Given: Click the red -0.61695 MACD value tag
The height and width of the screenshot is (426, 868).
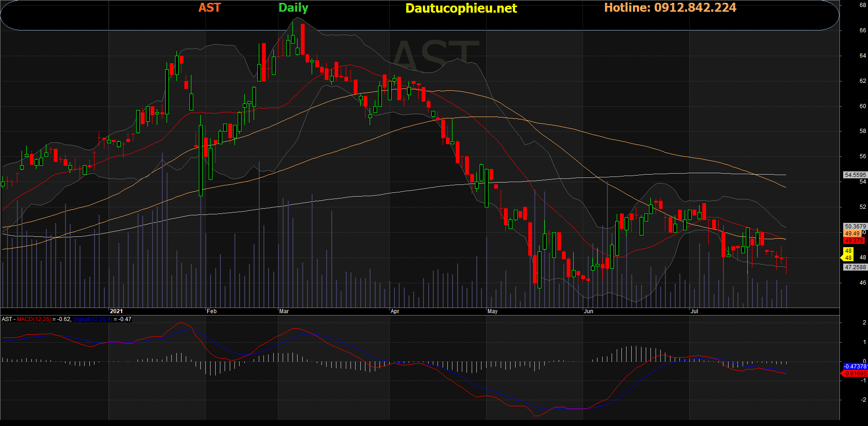Looking at the screenshot, I should coord(854,374).
